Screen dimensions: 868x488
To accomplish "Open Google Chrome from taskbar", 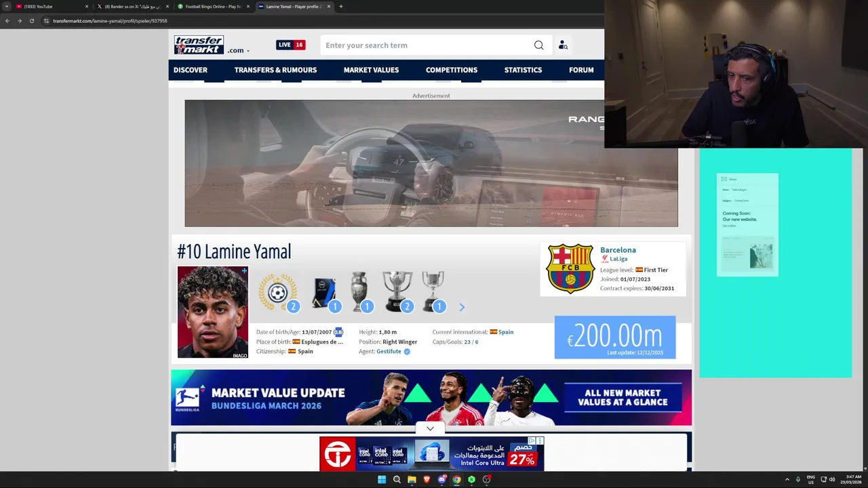I will [456, 479].
